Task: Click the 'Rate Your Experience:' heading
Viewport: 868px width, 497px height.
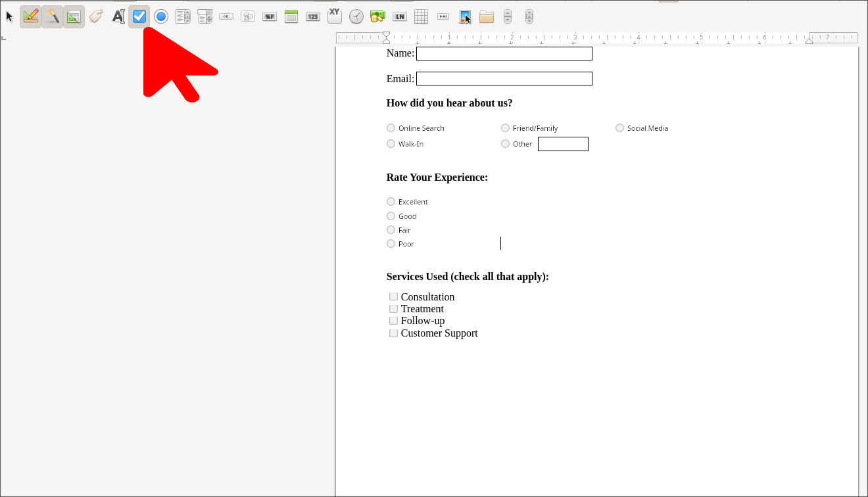Action: pyautogui.click(x=437, y=177)
